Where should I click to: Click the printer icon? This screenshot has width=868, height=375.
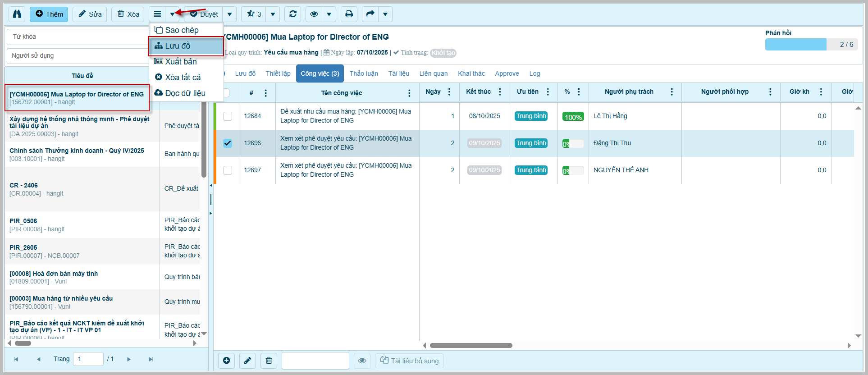pos(349,14)
